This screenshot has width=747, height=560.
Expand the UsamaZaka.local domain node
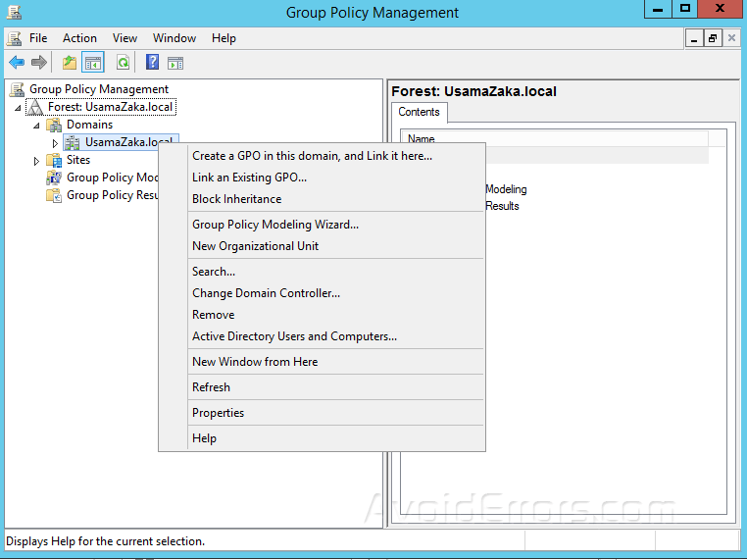pos(55,143)
